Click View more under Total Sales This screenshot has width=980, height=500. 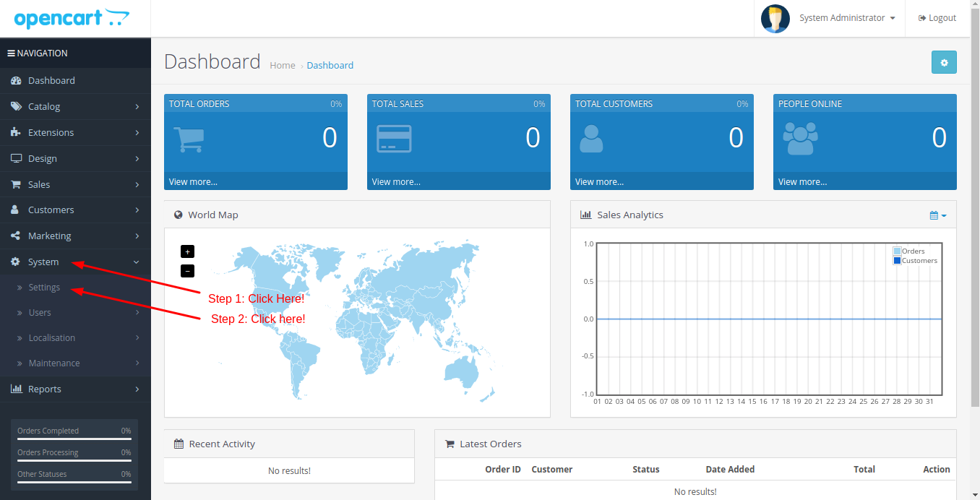tap(396, 181)
